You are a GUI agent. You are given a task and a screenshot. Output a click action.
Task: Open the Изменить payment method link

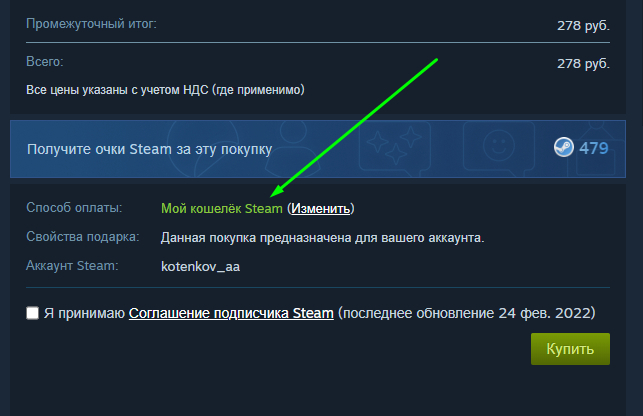(x=321, y=208)
